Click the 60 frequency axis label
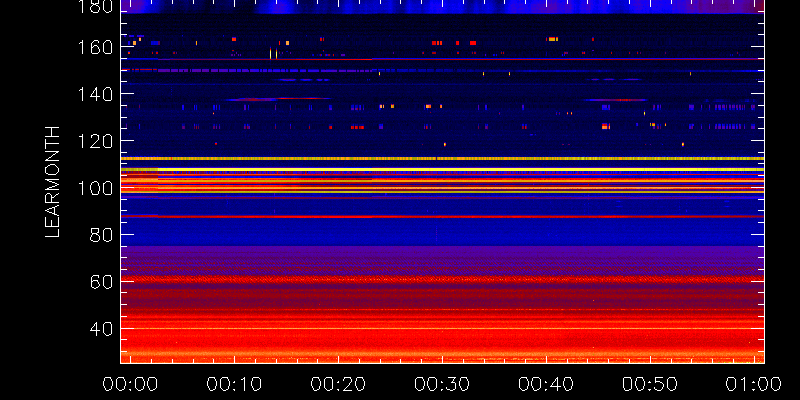800x400 pixels. 102,282
